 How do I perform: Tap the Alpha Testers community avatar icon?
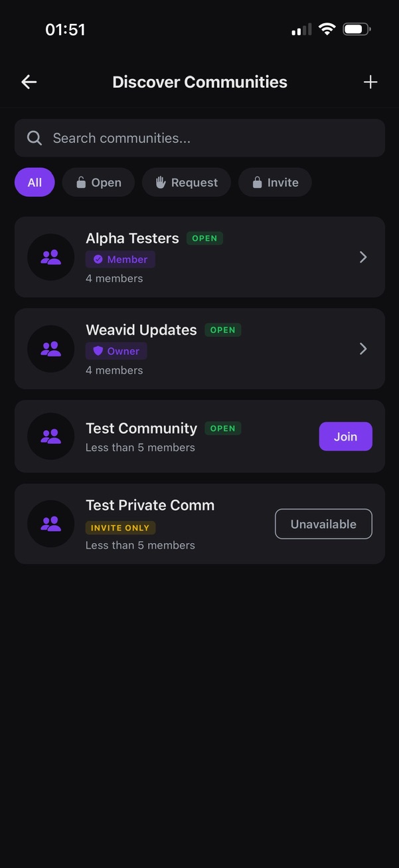coord(50,257)
